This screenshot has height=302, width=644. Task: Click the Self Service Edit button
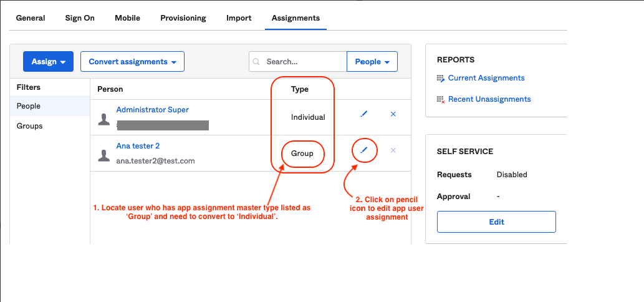(x=496, y=222)
